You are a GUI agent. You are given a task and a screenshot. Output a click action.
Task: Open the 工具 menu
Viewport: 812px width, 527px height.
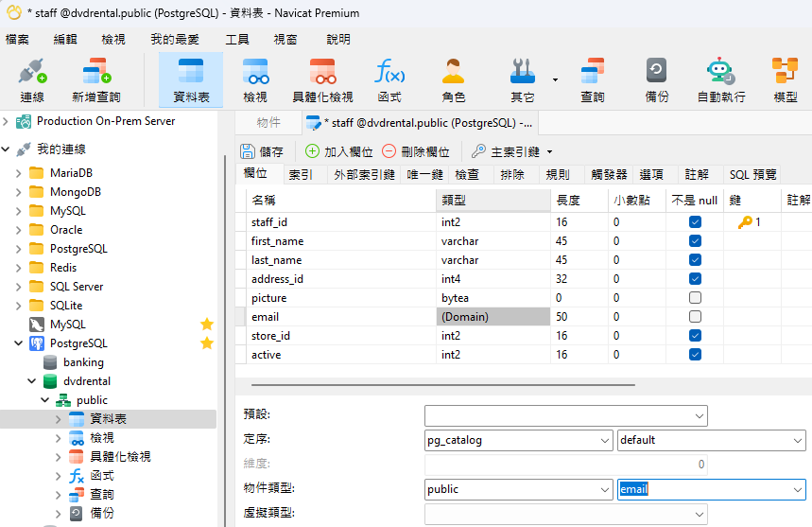click(x=237, y=40)
